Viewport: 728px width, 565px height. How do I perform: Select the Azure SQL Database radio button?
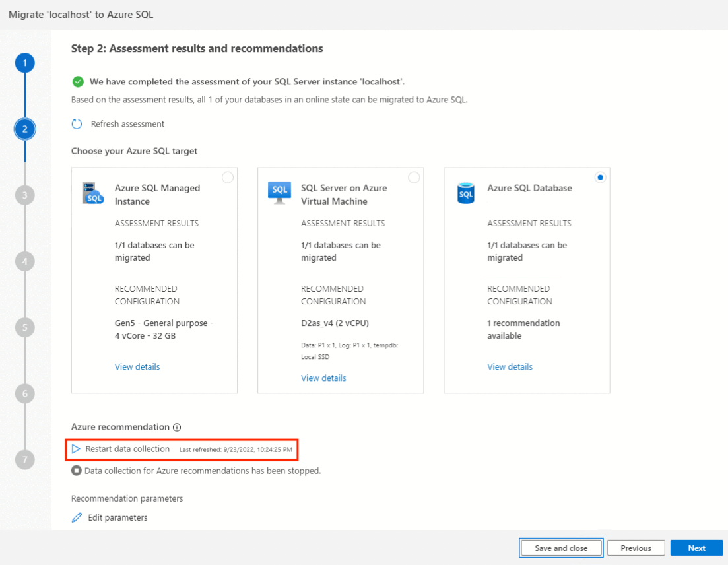(601, 178)
